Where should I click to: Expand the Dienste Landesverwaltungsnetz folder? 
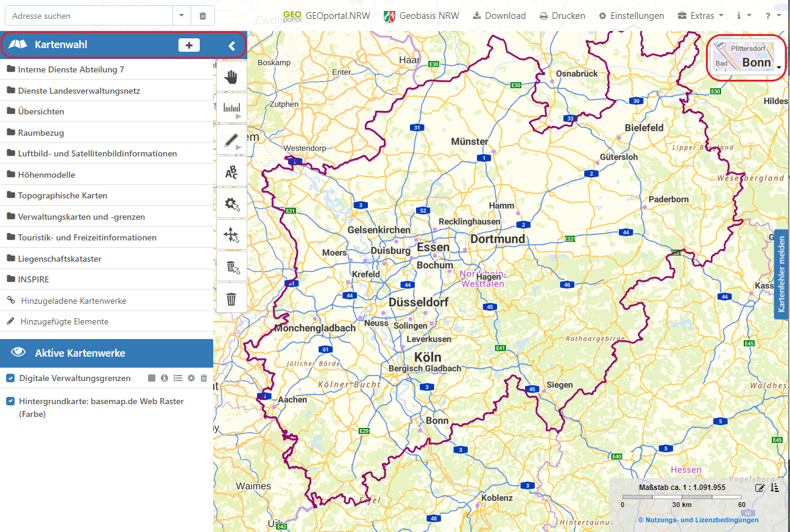[107, 91]
